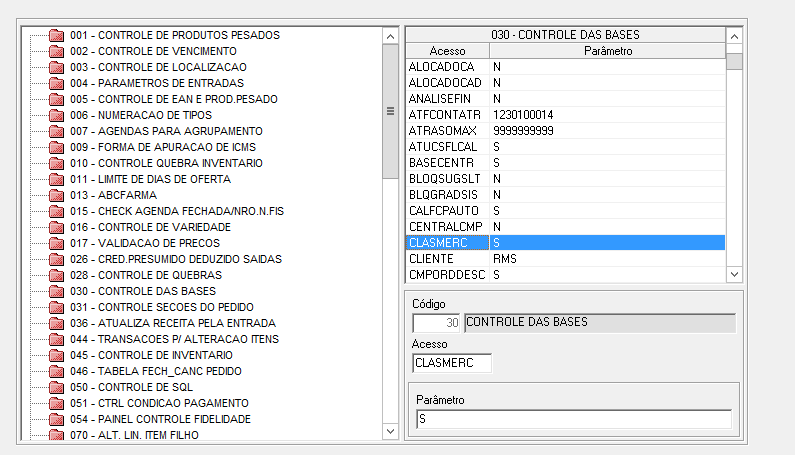The image size is (795, 455).
Task: Select ALOCADOCA row in table
Action: (565, 67)
